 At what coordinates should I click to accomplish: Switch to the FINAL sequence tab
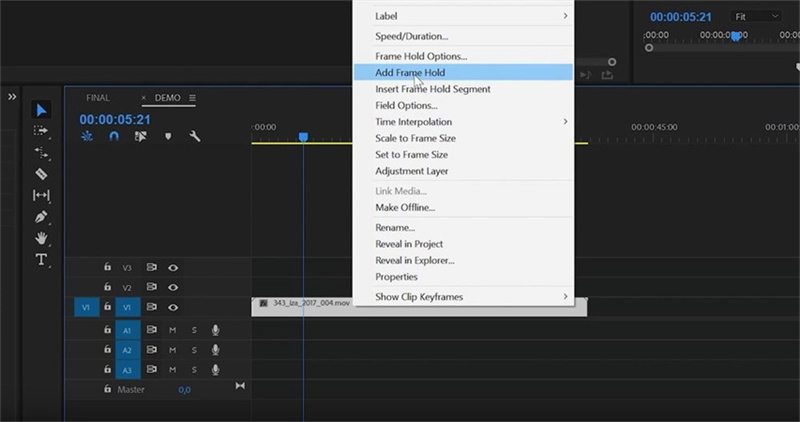click(98, 97)
